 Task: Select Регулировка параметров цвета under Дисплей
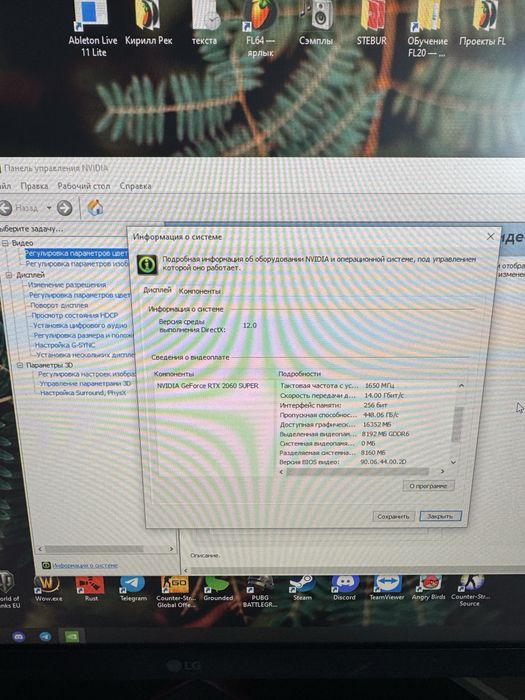click(79, 295)
